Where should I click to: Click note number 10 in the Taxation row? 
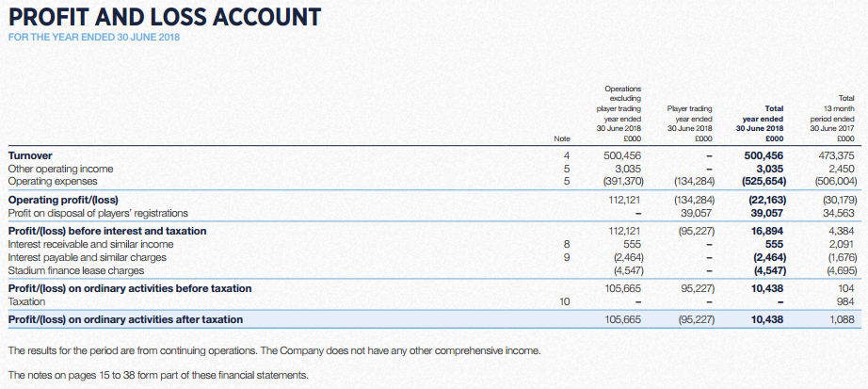tap(565, 301)
